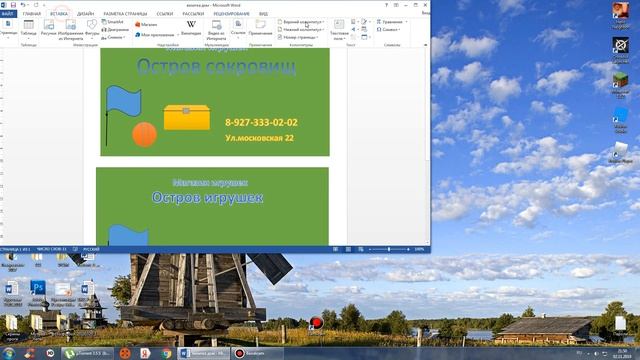This screenshot has width=640, height=360.
Task: Select the Остров сокровищ heading text
Action: tap(216, 67)
